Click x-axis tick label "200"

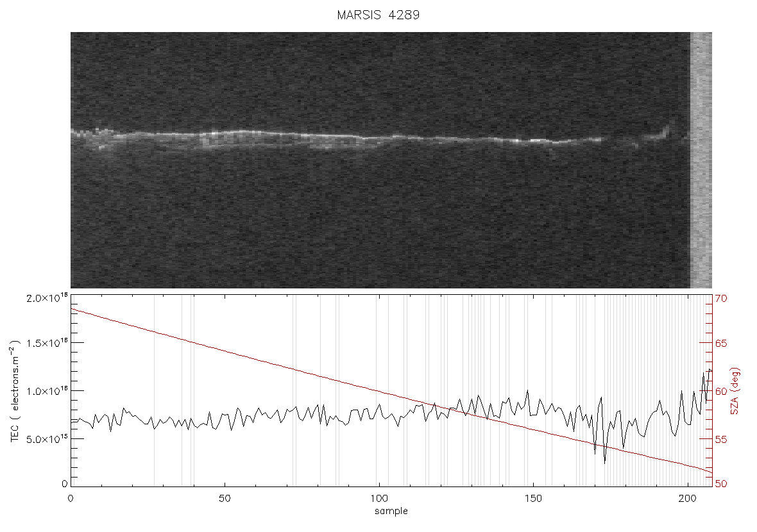[x=688, y=498]
